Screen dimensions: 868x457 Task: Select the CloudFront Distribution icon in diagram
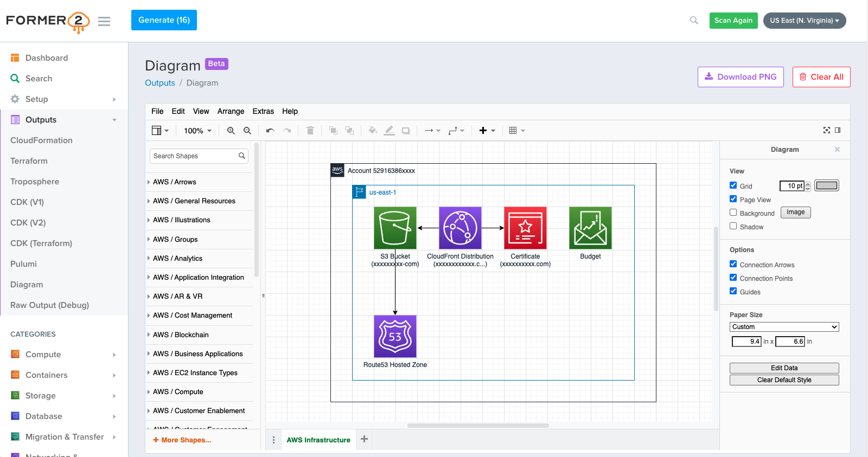pyautogui.click(x=460, y=228)
